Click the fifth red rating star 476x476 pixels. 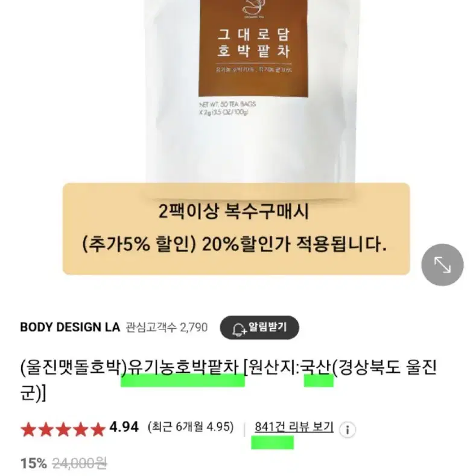click(98, 430)
